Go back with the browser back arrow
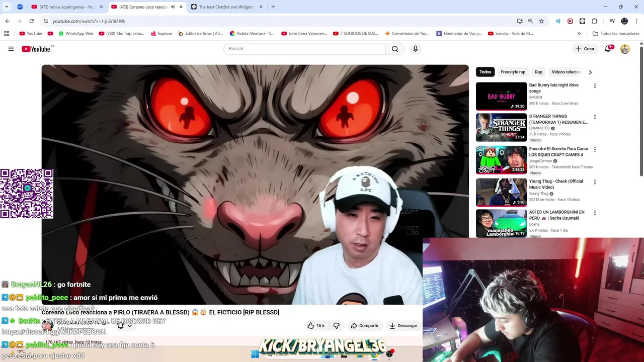The width and height of the screenshot is (644, 362). coord(7,21)
